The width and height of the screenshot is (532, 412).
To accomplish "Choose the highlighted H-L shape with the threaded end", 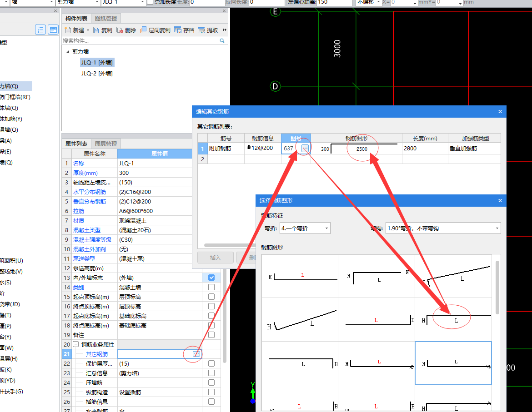I will (x=453, y=363).
